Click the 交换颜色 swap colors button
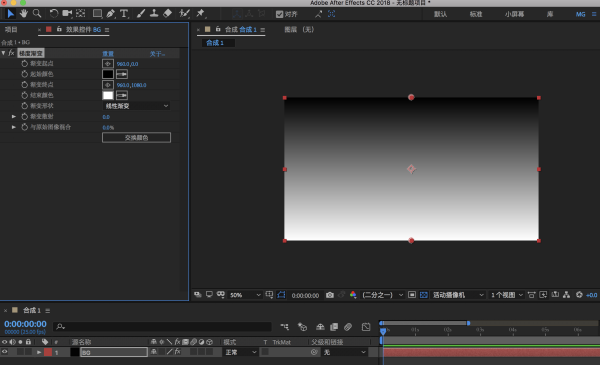Viewport: 600px width, 365px height. pos(136,138)
